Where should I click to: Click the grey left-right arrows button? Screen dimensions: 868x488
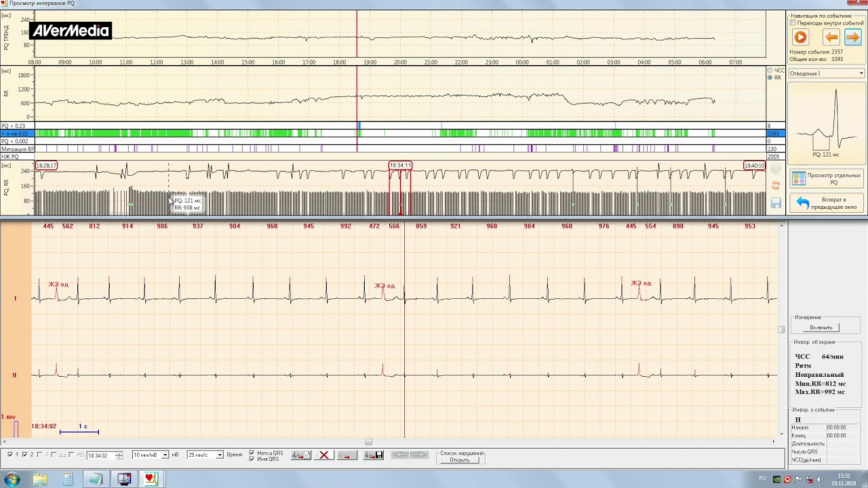tap(410, 455)
